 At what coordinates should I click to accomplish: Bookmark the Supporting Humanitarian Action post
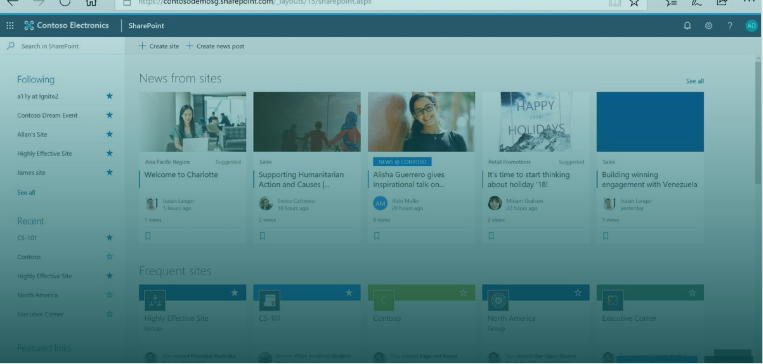262,236
